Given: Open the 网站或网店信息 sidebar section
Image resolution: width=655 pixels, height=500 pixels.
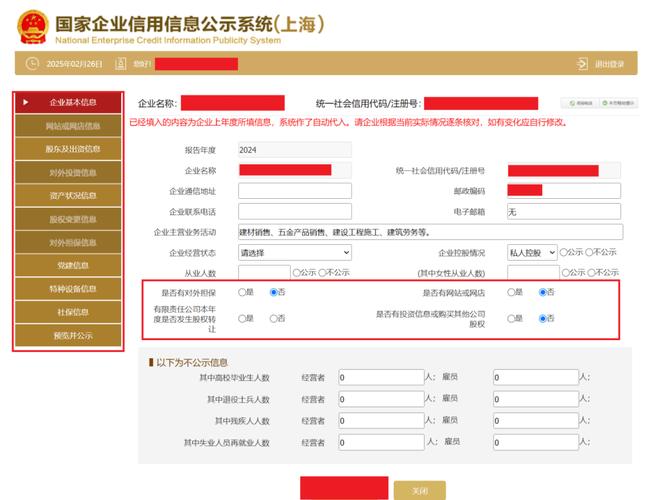Looking at the screenshot, I should point(68,126).
